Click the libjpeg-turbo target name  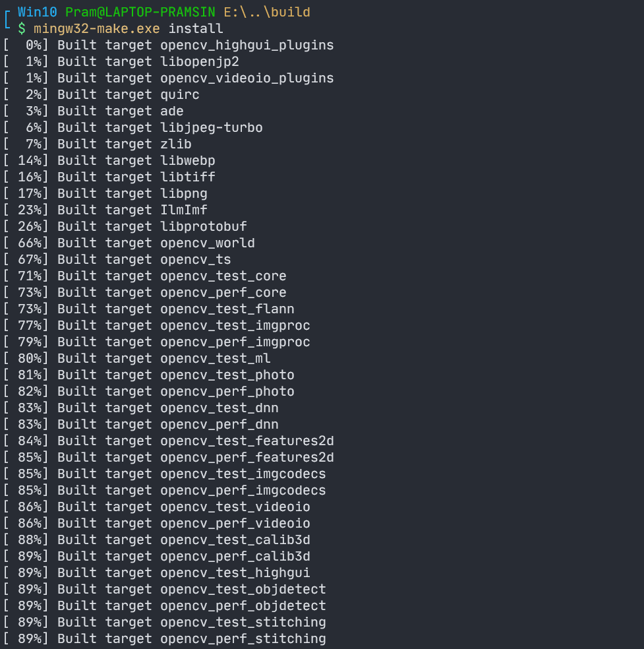(x=212, y=127)
